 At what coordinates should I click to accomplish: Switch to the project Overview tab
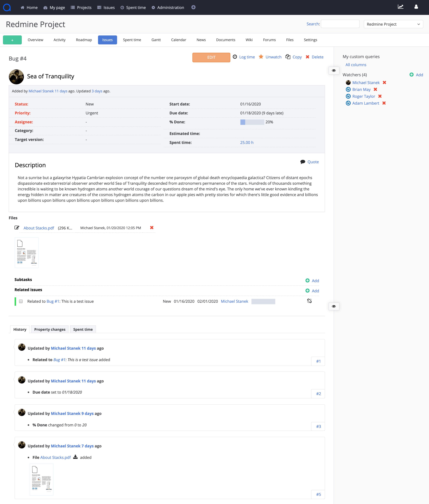tap(35, 40)
